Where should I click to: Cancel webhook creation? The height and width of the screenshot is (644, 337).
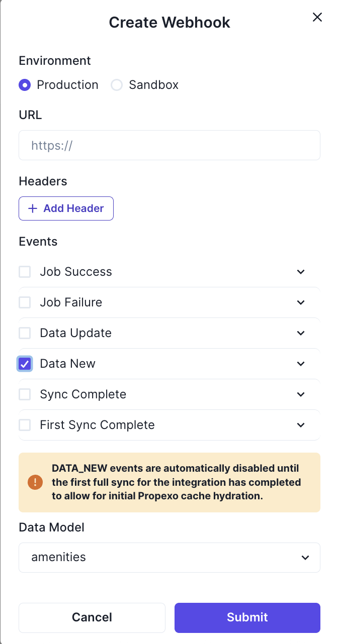click(92, 617)
